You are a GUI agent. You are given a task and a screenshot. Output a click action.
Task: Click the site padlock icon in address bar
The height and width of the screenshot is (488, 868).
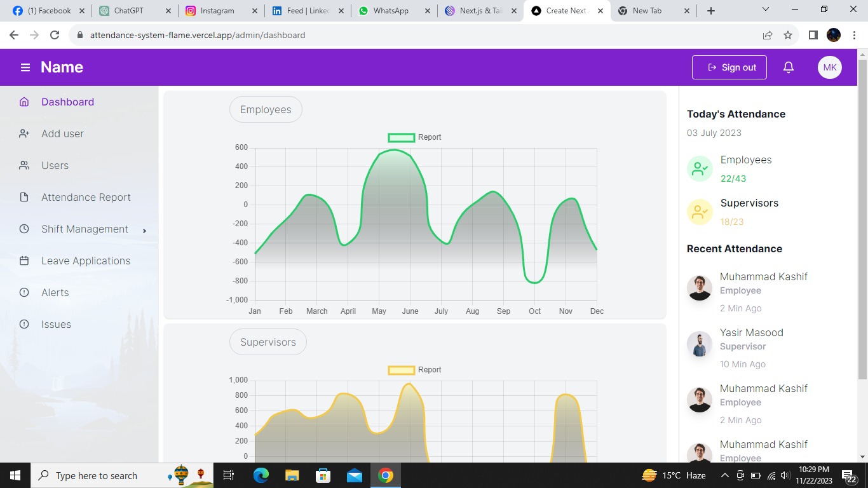coord(80,35)
